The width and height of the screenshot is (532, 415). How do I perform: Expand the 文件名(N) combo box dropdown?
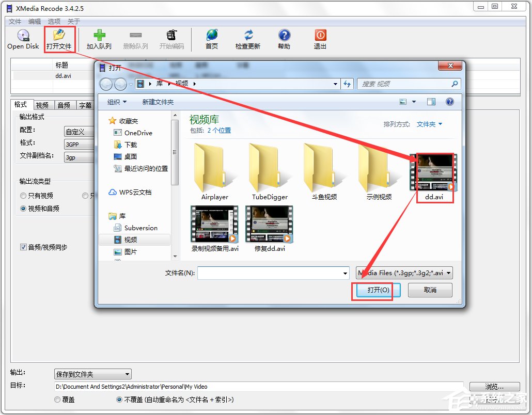tap(344, 273)
